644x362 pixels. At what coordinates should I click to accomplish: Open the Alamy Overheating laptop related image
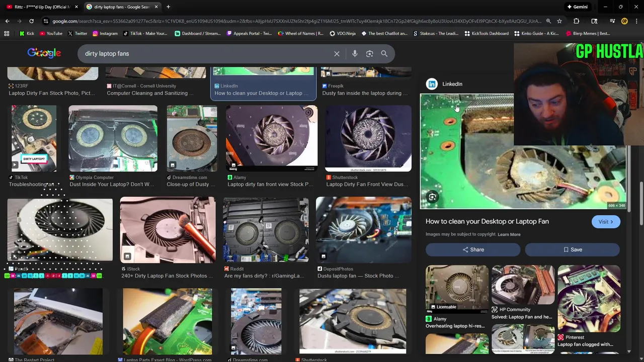coord(457,288)
